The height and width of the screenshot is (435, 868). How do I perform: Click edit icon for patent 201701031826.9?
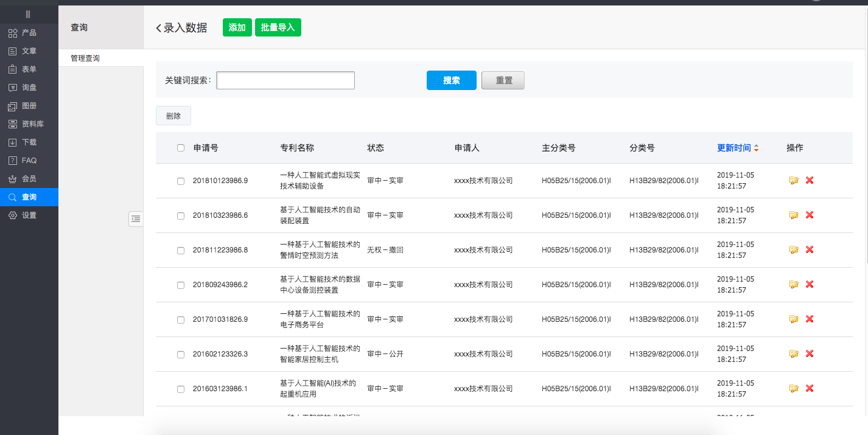pyautogui.click(x=794, y=319)
